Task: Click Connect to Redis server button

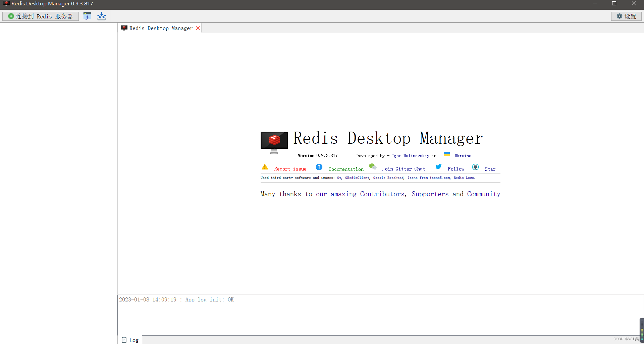Action: click(41, 16)
